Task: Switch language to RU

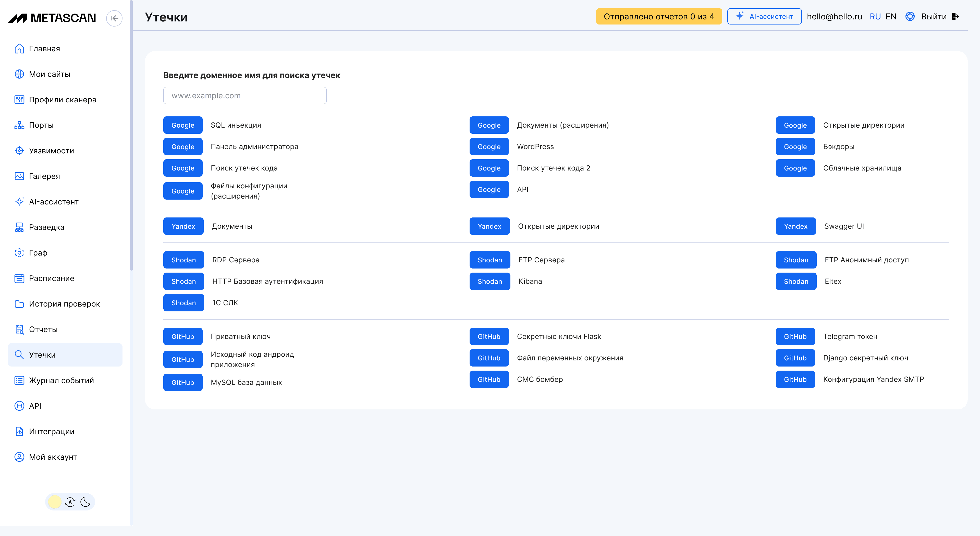Action: coord(875,16)
